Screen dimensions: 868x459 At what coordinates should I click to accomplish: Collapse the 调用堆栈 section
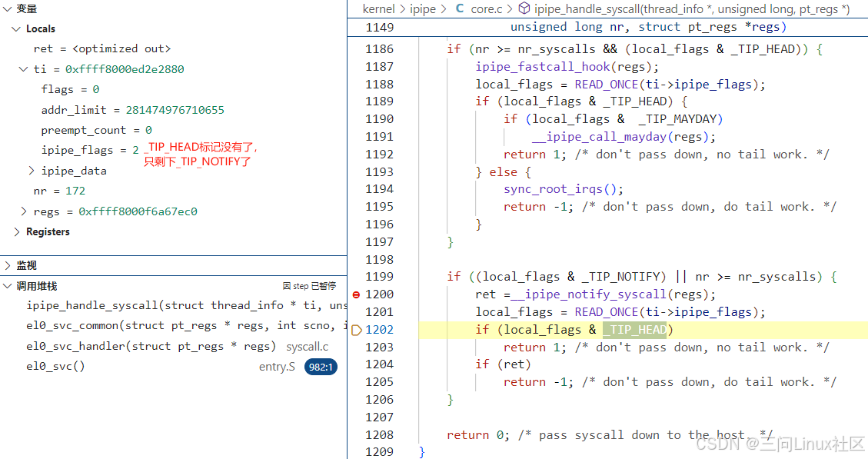(7, 286)
